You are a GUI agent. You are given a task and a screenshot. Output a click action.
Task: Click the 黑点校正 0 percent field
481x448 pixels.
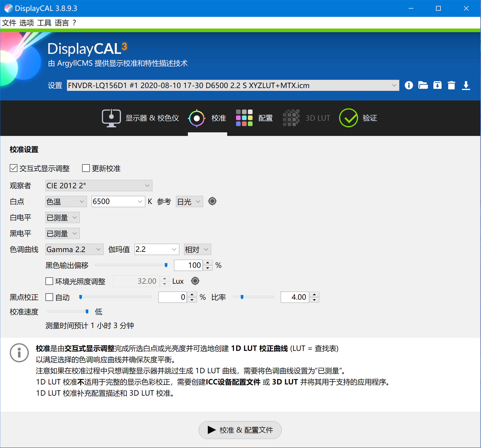coord(172,297)
